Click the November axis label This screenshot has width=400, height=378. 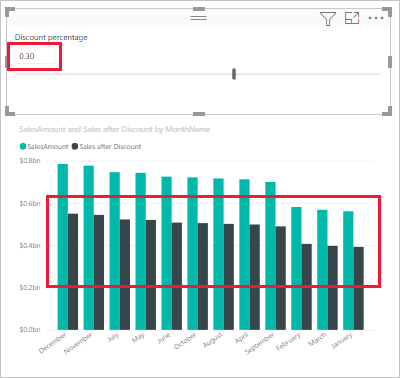[78, 343]
